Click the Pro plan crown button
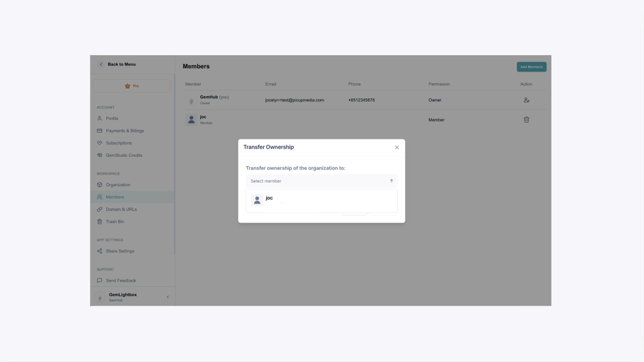 132,86
